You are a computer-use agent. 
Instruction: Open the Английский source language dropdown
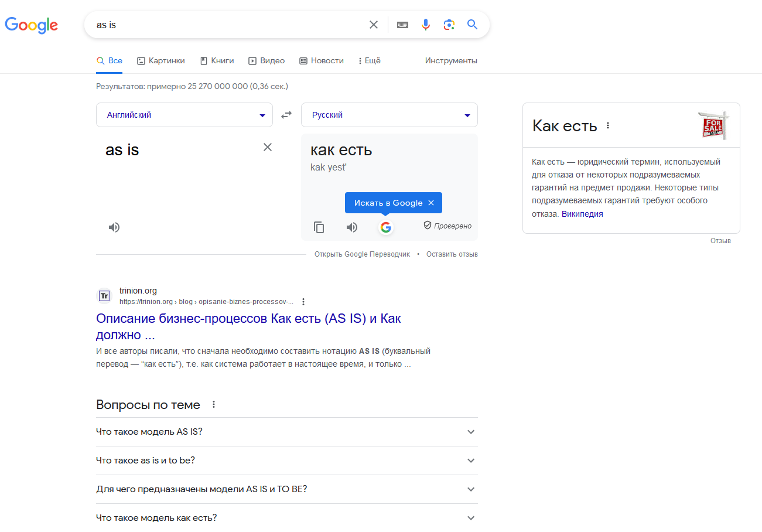pyautogui.click(x=184, y=115)
